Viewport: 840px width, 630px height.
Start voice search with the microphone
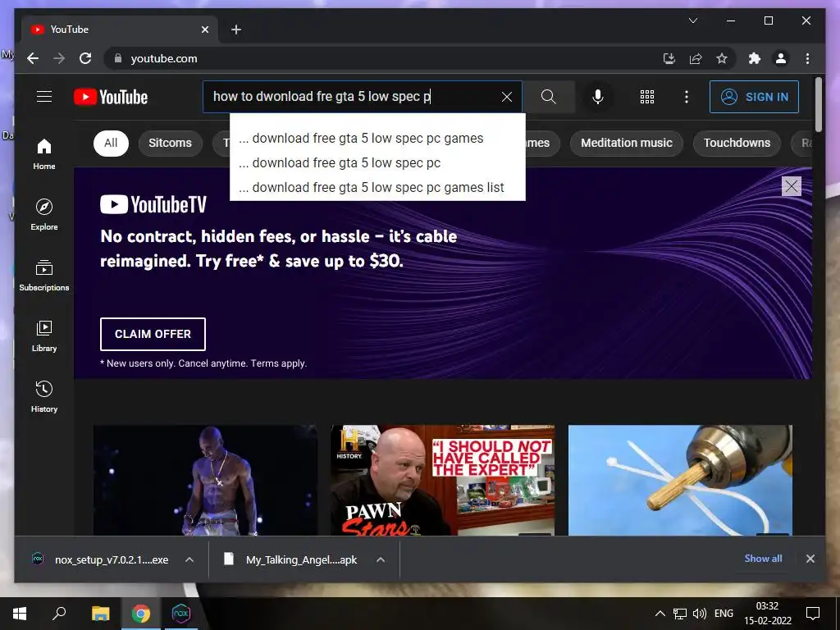pyautogui.click(x=598, y=97)
